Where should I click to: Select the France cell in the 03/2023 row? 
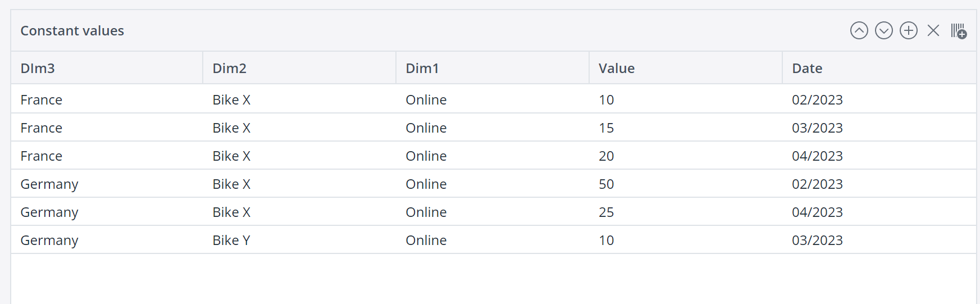(x=41, y=128)
